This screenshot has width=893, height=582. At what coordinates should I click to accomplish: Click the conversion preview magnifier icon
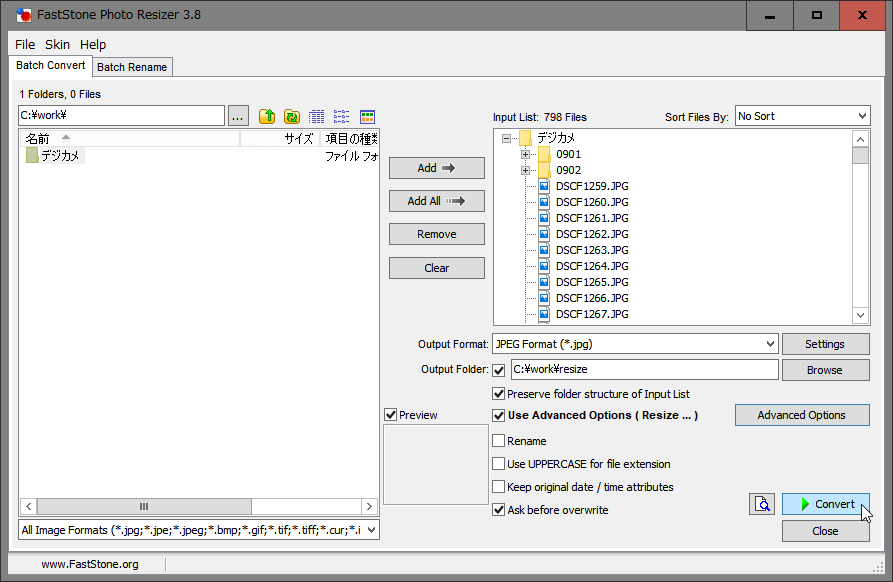pyautogui.click(x=762, y=504)
